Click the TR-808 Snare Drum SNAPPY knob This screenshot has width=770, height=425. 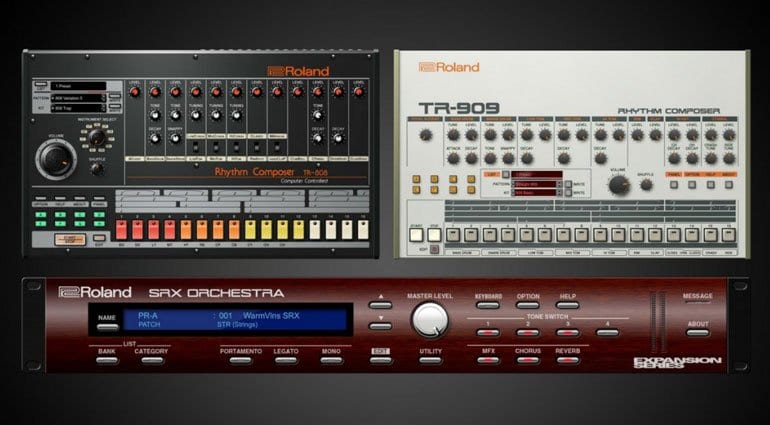pos(175,138)
